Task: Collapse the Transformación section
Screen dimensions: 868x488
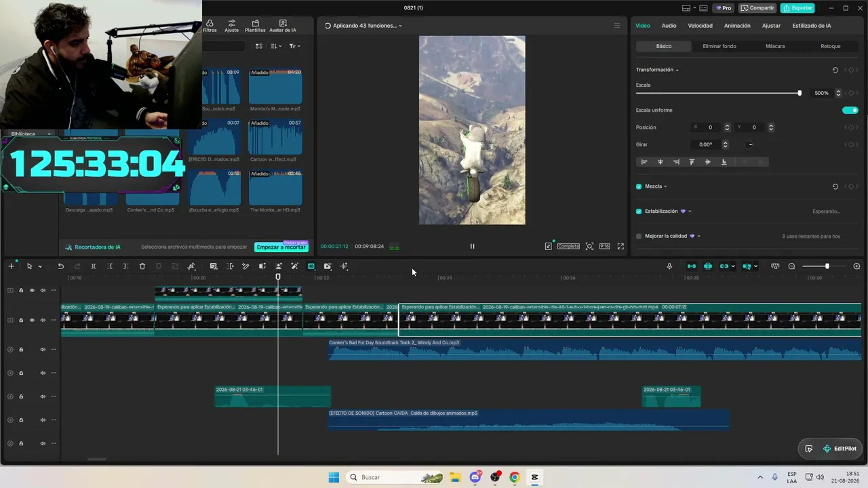Action: [x=677, y=70]
